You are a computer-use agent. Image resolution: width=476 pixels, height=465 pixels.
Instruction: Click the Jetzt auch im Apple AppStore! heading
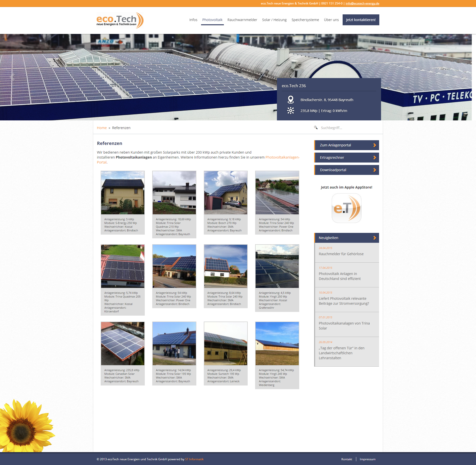pyautogui.click(x=346, y=187)
